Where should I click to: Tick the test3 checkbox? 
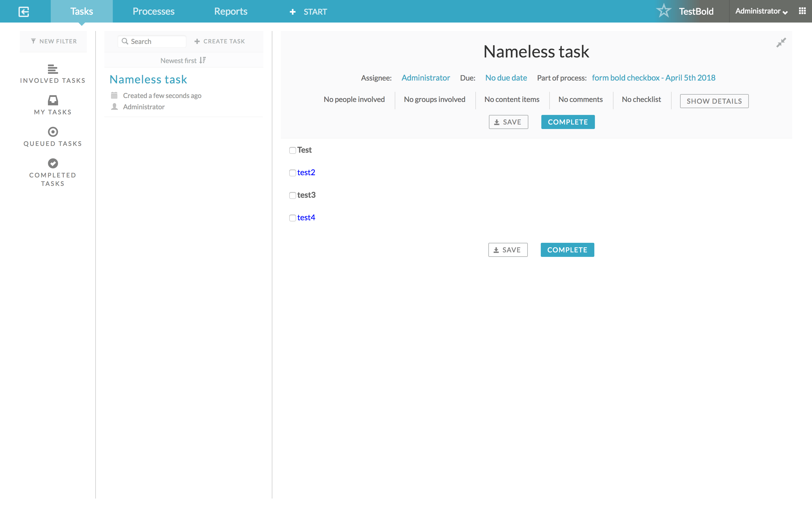click(292, 195)
